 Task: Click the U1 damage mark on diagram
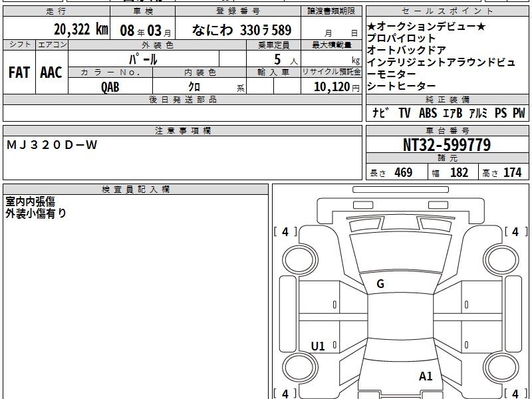[x=318, y=346]
